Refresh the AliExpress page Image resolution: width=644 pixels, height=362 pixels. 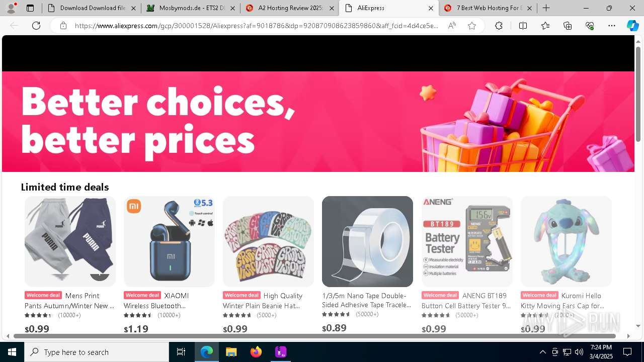(36, 26)
